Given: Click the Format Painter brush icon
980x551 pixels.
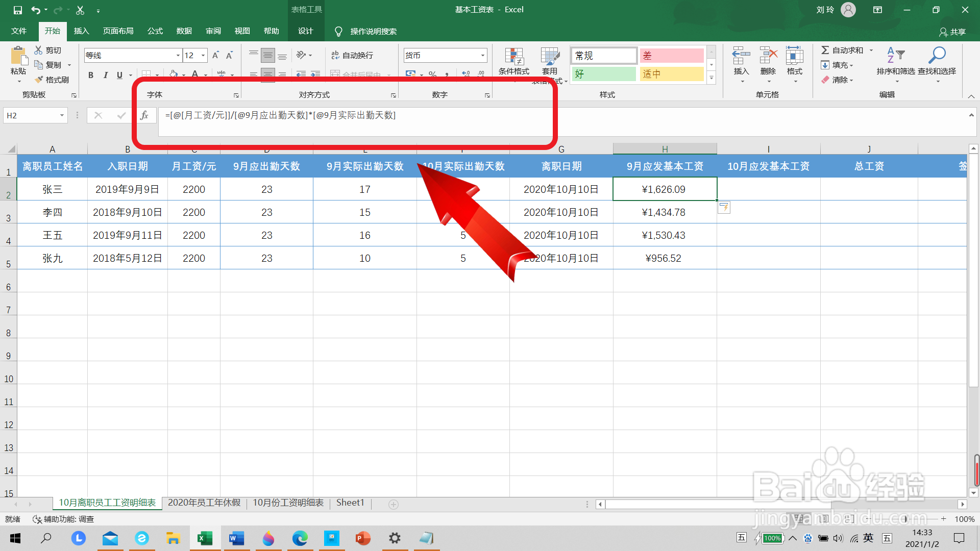Looking at the screenshot, I should [40, 80].
